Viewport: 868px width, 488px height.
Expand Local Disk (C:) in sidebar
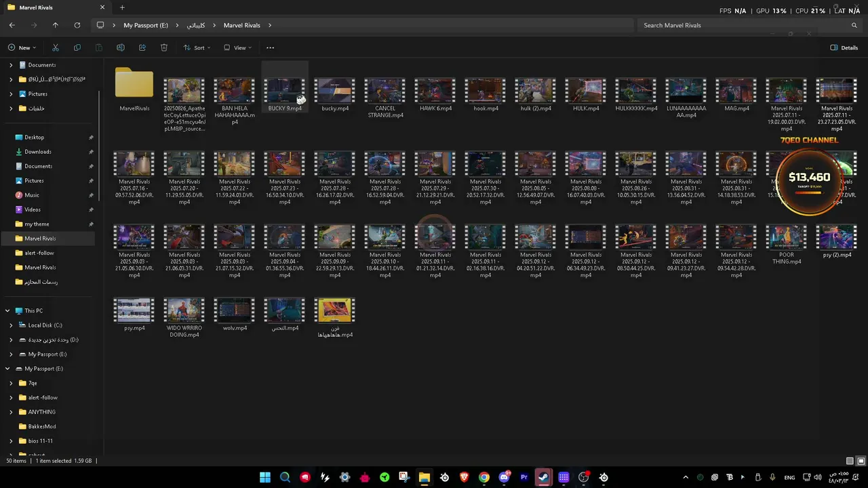pos(11,325)
